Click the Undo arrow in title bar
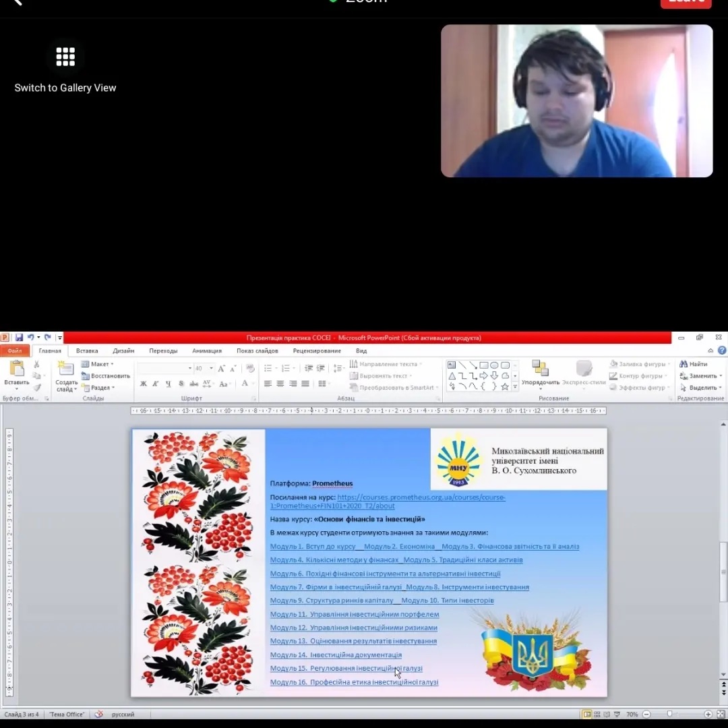 31,338
